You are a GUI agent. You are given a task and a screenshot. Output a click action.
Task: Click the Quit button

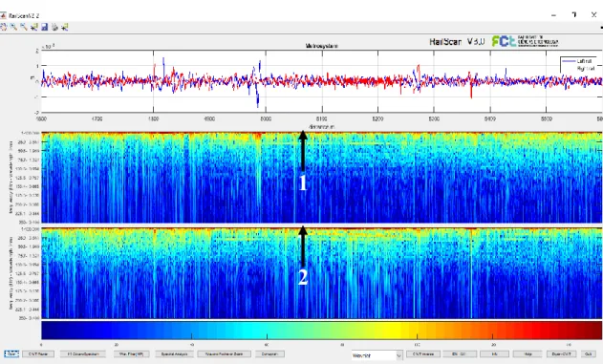click(588, 354)
